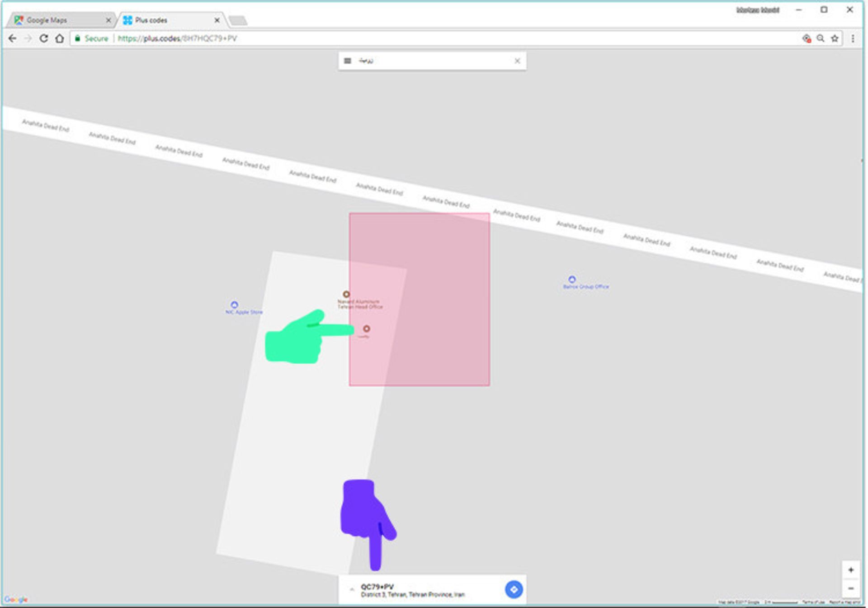Click the browser forward arrow
The width and height of the screenshot is (868, 608).
coord(28,38)
